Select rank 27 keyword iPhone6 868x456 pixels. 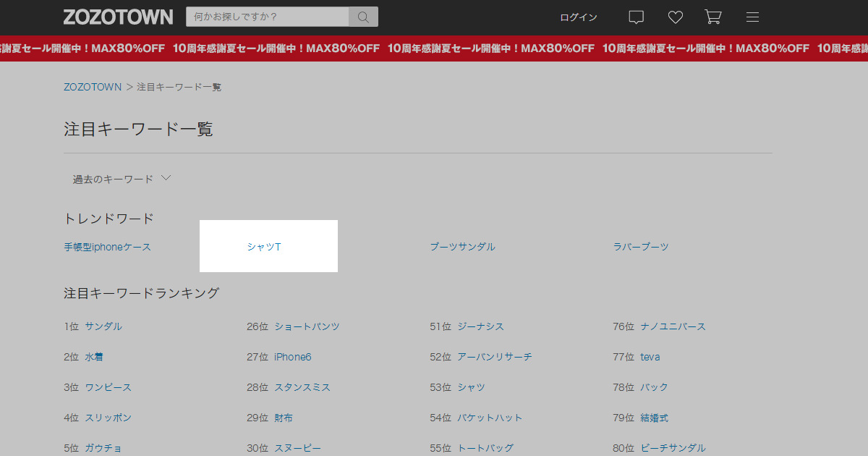coord(293,357)
